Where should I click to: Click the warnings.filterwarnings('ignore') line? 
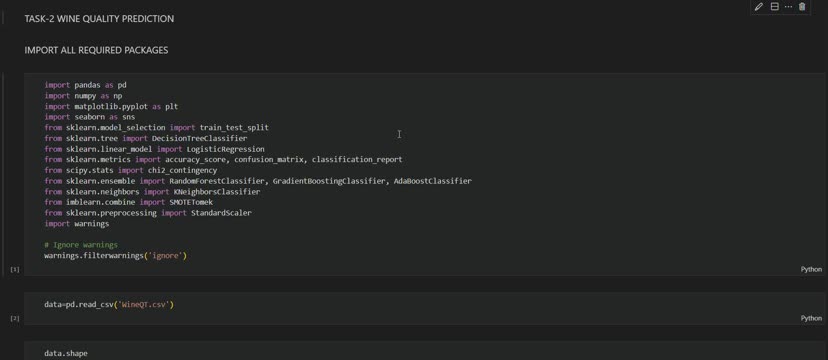pos(116,256)
